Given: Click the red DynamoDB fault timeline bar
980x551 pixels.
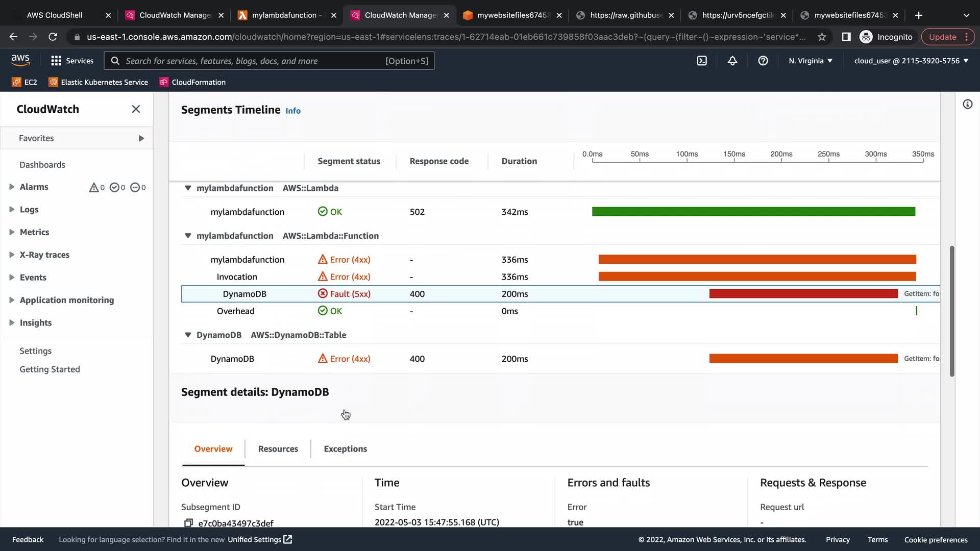Looking at the screenshot, I should pos(803,293).
